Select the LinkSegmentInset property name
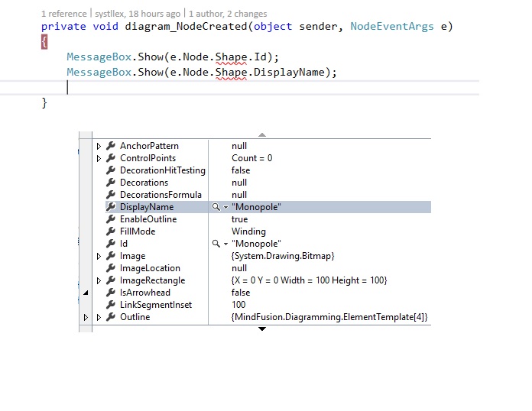 point(156,305)
